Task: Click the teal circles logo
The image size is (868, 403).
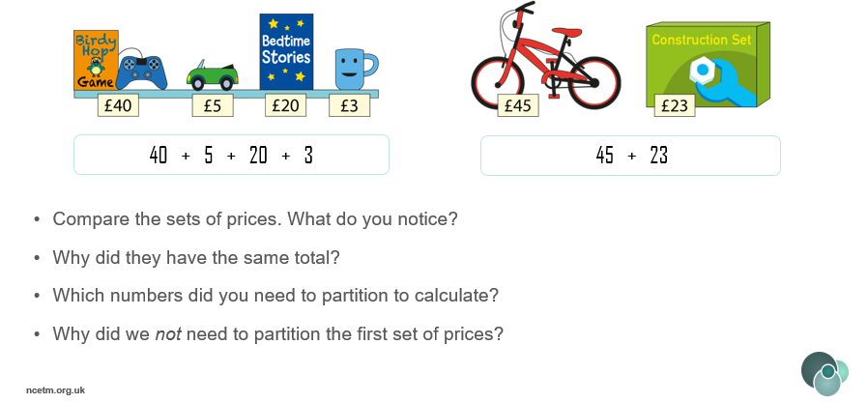Action: 825,373
